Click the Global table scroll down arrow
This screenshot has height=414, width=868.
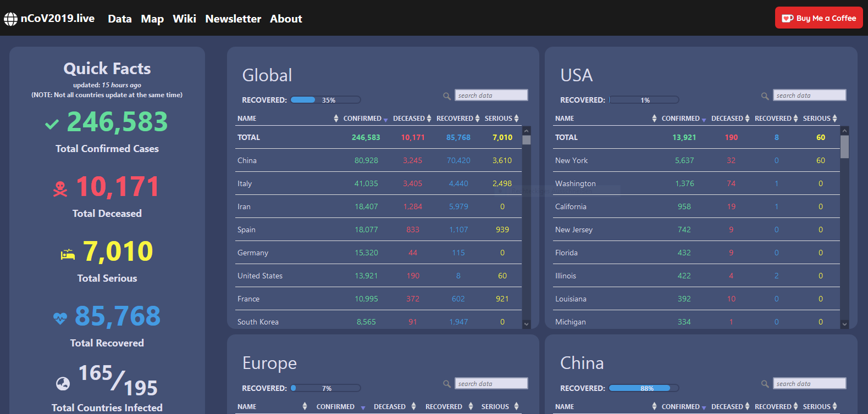527,324
